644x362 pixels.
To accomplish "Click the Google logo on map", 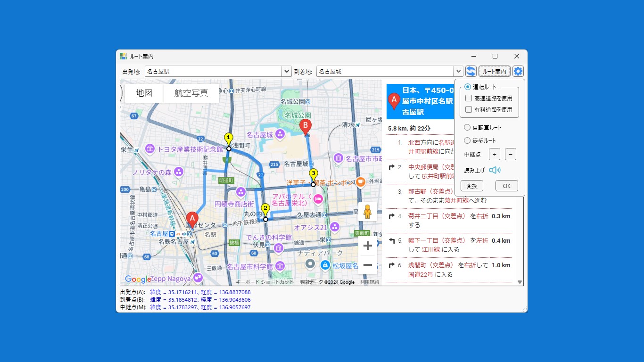I will [x=138, y=279].
